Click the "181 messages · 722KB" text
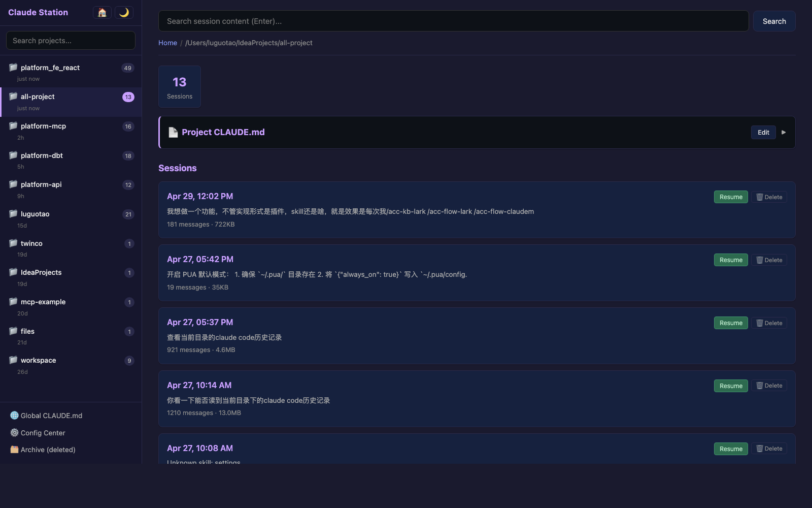The width and height of the screenshot is (812, 508). (201, 224)
